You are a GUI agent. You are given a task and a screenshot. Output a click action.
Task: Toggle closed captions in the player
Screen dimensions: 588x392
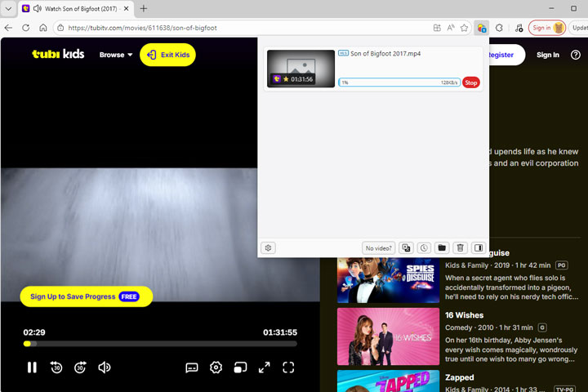[192, 367]
